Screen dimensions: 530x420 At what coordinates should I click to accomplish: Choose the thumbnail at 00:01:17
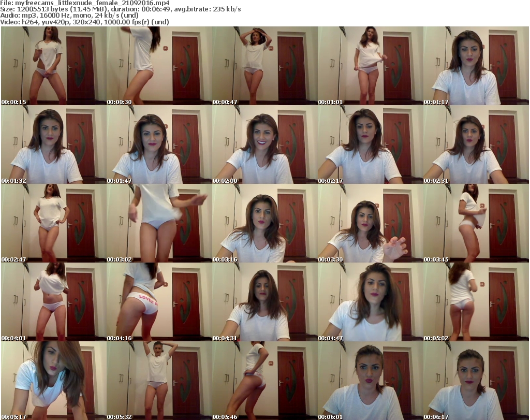pyautogui.click(x=476, y=66)
